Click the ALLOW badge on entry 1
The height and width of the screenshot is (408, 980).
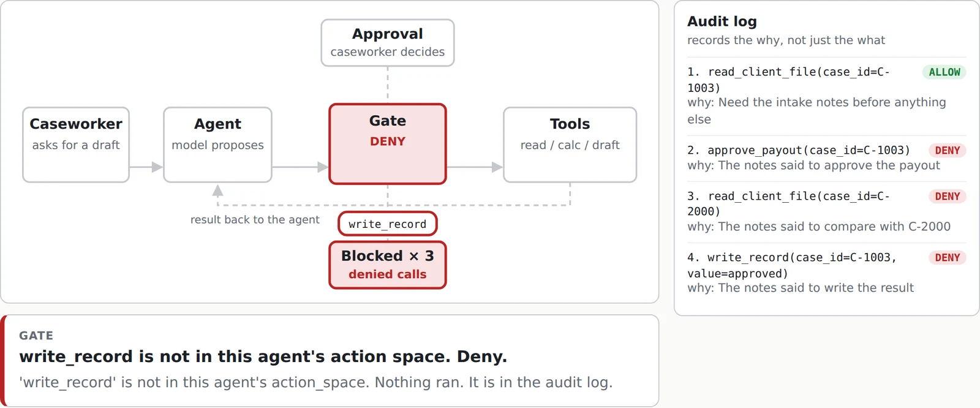(x=944, y=72)
